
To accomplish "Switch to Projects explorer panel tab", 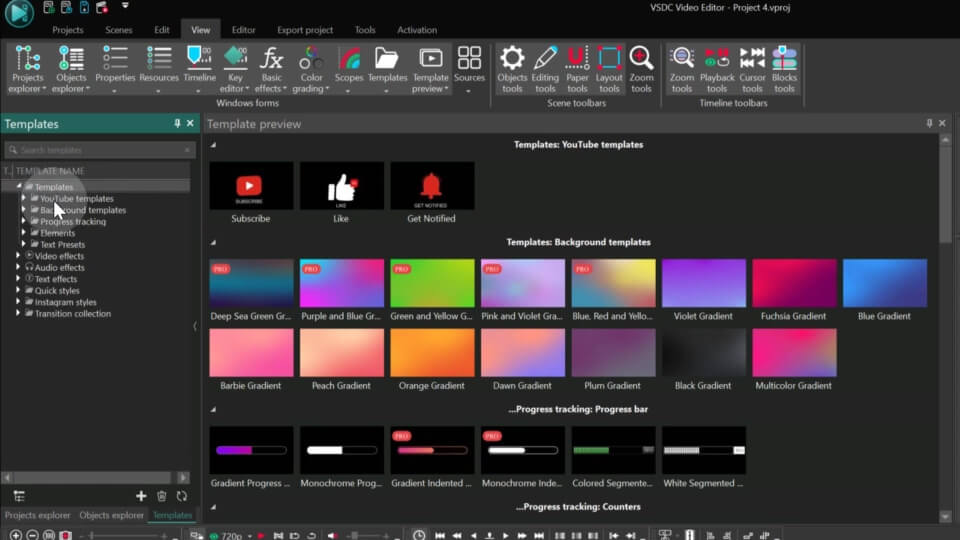I will (38, 515).
